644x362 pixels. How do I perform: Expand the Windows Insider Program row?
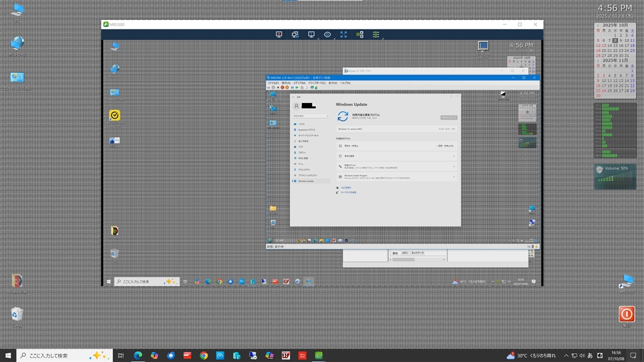[x=396, y=177]
